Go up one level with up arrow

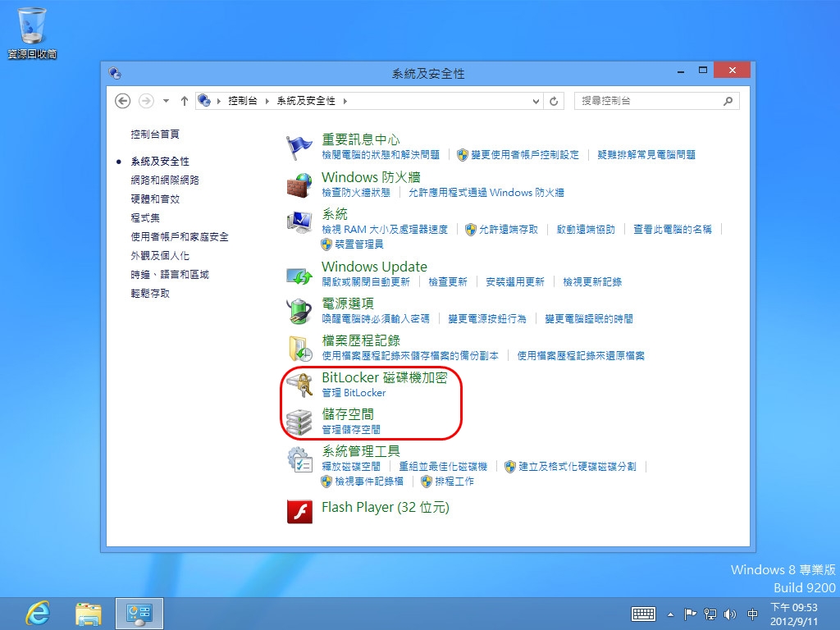[x=185, y=101]
